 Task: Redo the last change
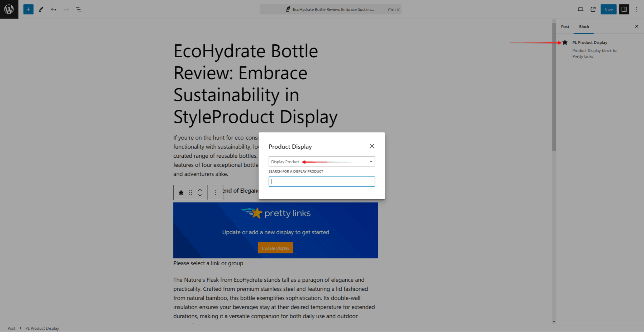pyautogui.click(x=66, y=9)
